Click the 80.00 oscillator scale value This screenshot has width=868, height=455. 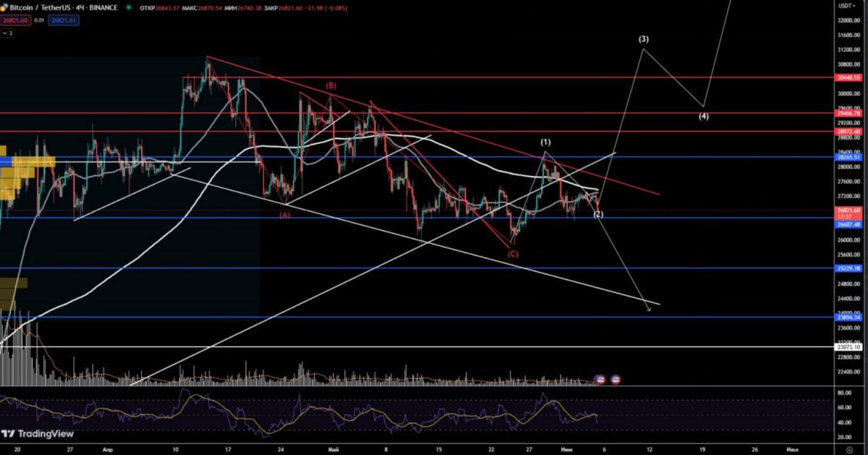pos(844,394)
